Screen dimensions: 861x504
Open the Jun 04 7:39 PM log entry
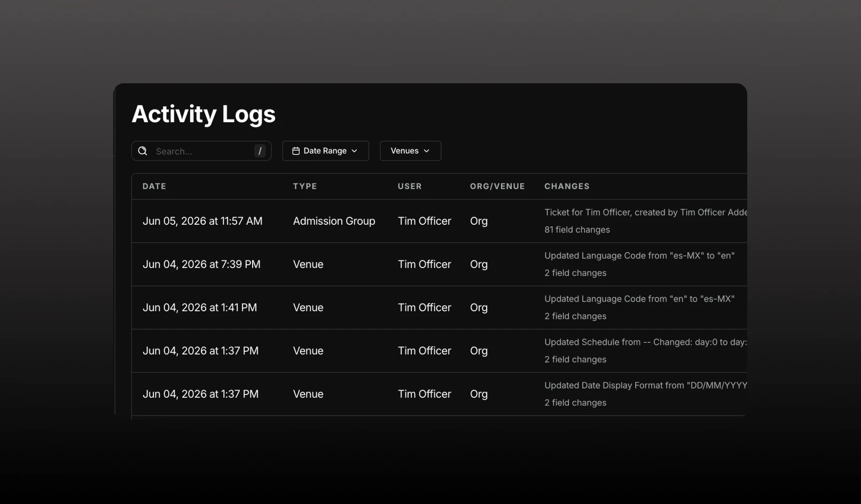439,264
